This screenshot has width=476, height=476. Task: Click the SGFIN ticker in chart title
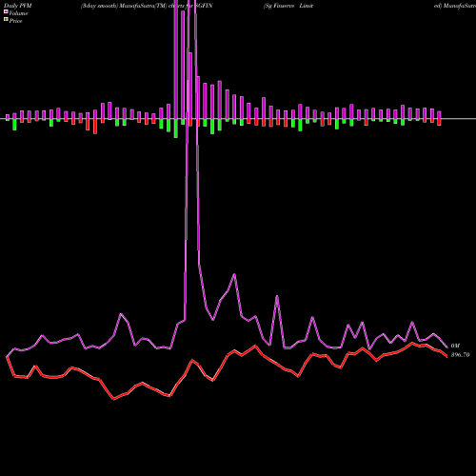[x=204, y=6]
